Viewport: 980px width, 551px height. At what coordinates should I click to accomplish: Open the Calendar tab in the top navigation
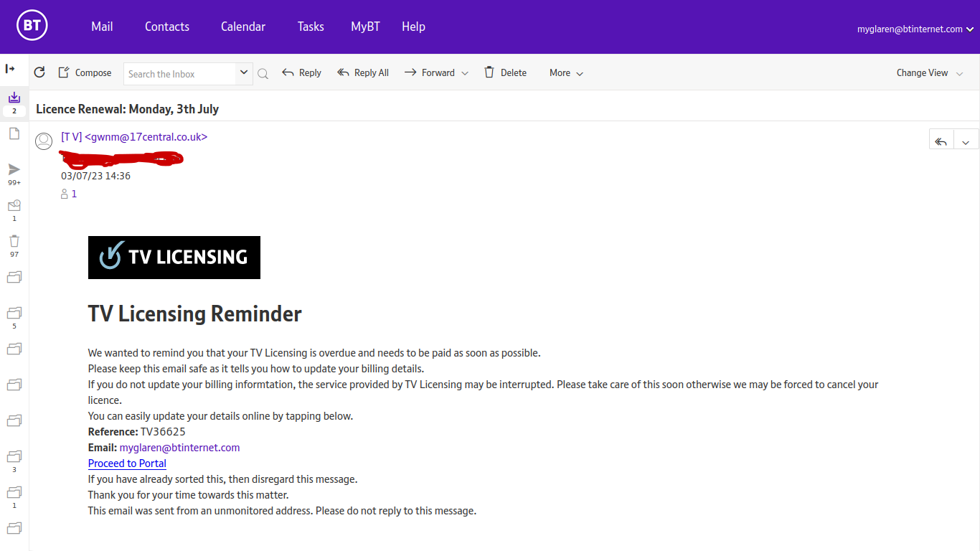[243, 27]
